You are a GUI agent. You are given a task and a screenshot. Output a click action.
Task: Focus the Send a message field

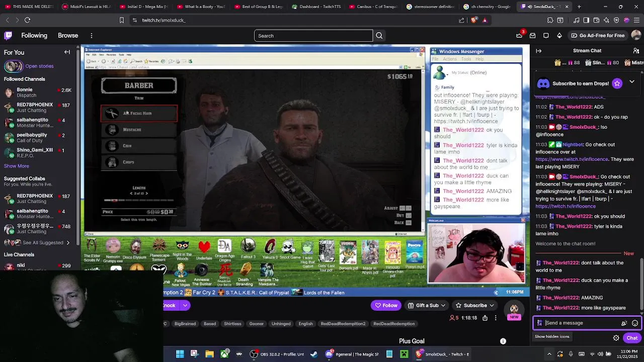click(581, 323)
